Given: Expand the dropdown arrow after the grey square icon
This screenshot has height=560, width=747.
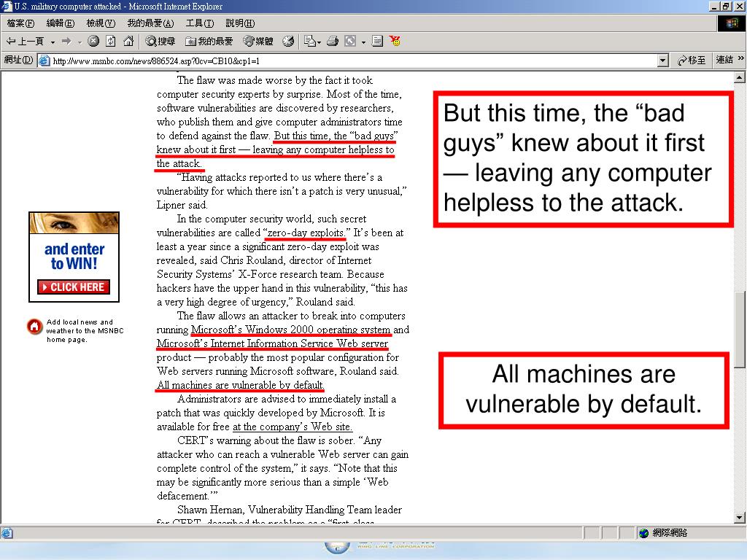Looking at the screenshot, I should tap(363, 42).
